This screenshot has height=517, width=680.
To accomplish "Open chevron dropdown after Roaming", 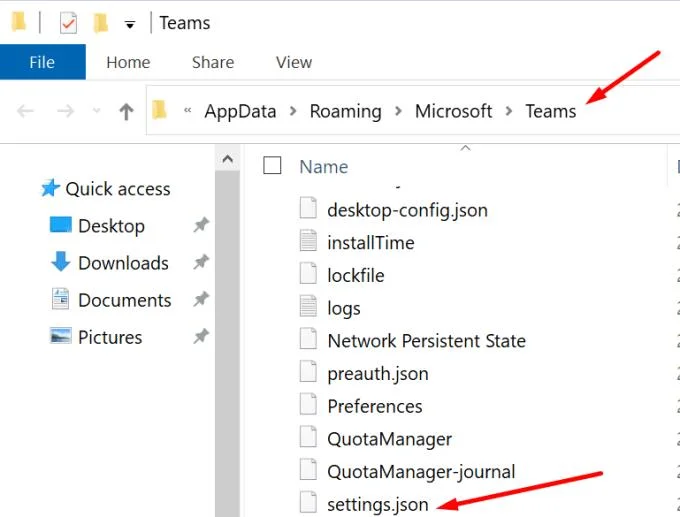I will 399,111.
